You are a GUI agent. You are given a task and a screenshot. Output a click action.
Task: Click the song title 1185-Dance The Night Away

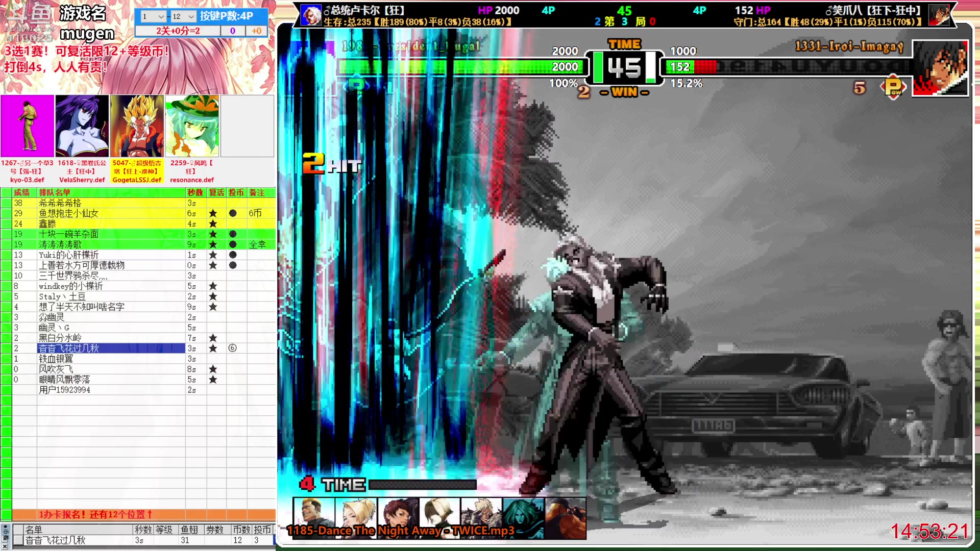401,531
